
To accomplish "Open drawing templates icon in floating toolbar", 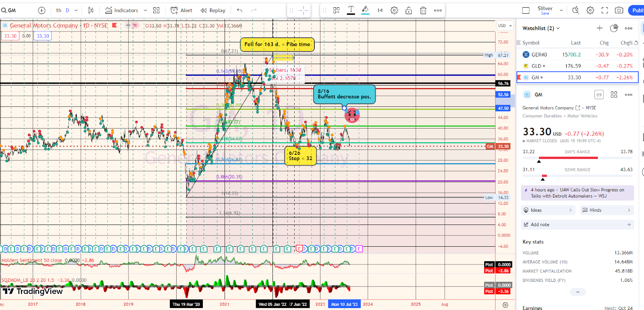I will click(x=336, y=10).
